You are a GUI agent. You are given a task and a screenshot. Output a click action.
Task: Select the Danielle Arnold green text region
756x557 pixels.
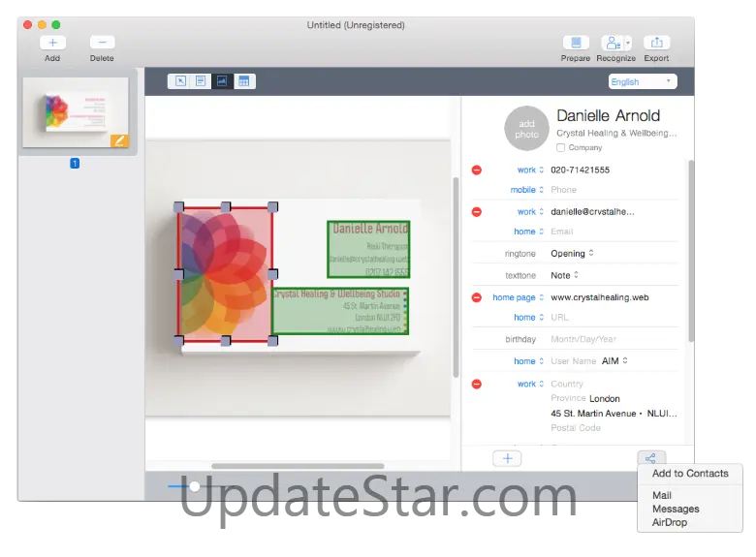tap(368, 249)
